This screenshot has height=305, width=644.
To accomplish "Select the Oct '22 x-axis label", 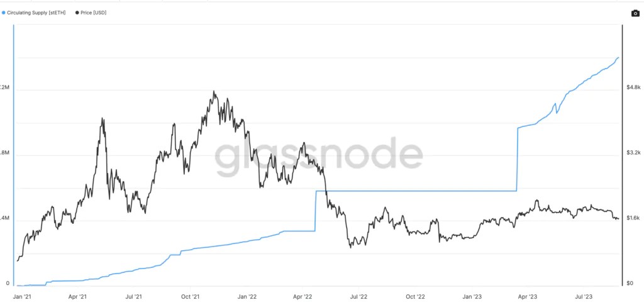I will tap(415, 296).
